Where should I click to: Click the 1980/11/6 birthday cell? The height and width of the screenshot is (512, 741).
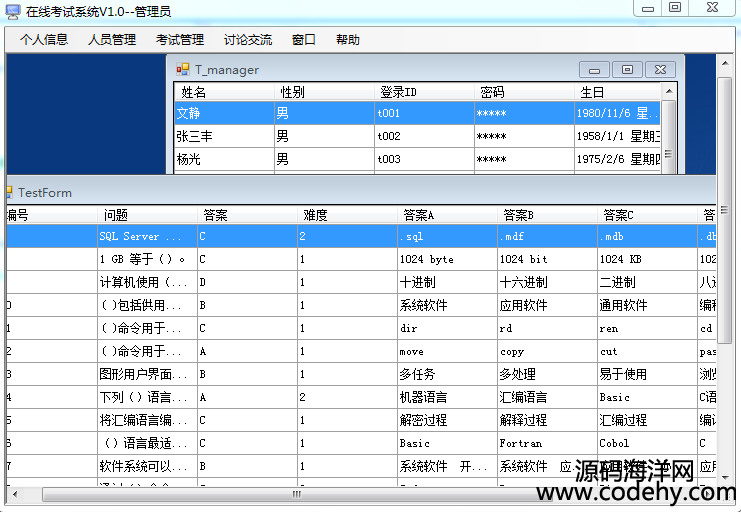[618, 113]
